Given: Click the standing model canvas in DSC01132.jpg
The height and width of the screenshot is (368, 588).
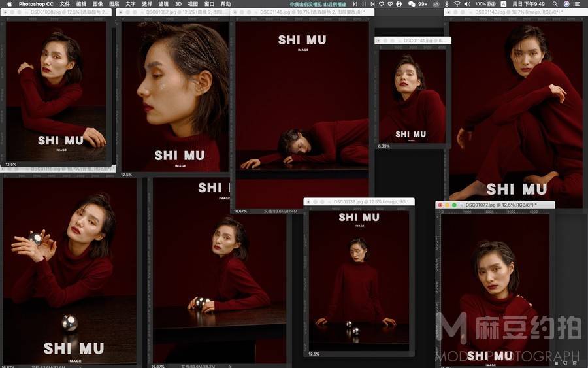Looking at the screenshot, I should tap(359, 281).
